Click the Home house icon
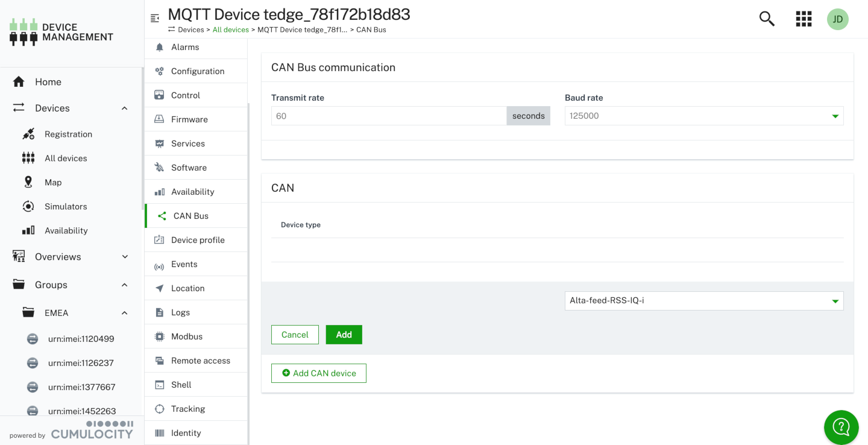 tap(19, 82)
